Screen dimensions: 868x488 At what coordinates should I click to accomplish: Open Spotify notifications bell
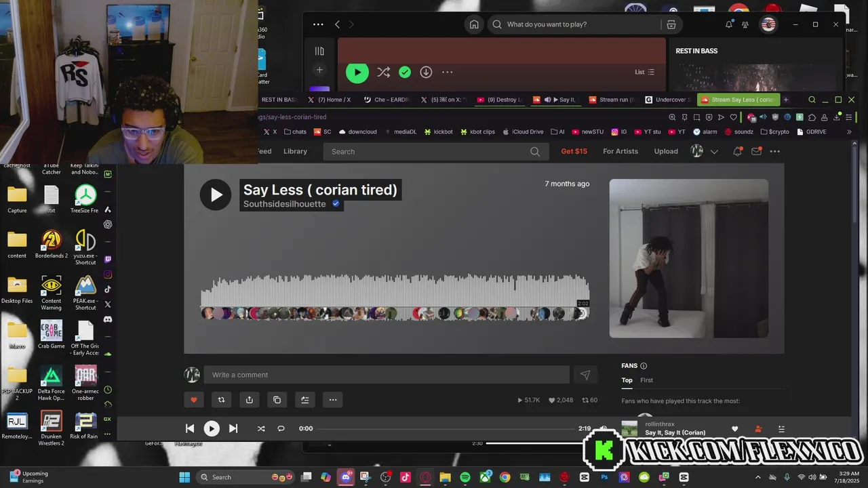729,24
